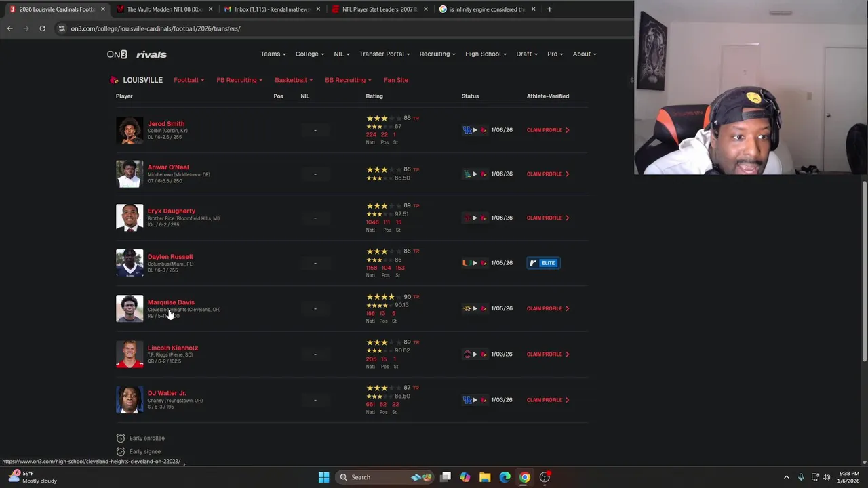The width and height of the screenshot is (868, 488).
Task: Show hidden system tray icons
Action: click(x=787, y=477)
